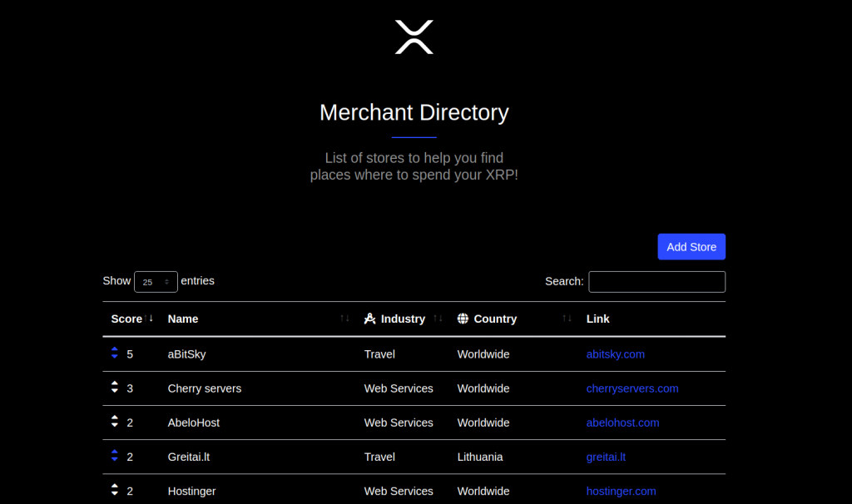Upvote Cherry servers with the up arrow
Image resolution: width=852 pixels, height=504 pixels.
click(115, 383)
